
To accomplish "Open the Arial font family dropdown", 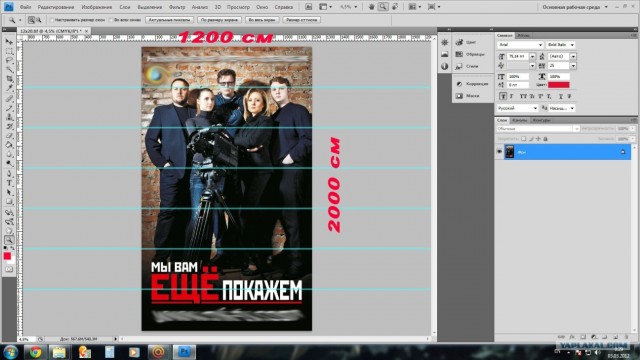I will pos(520,44).
